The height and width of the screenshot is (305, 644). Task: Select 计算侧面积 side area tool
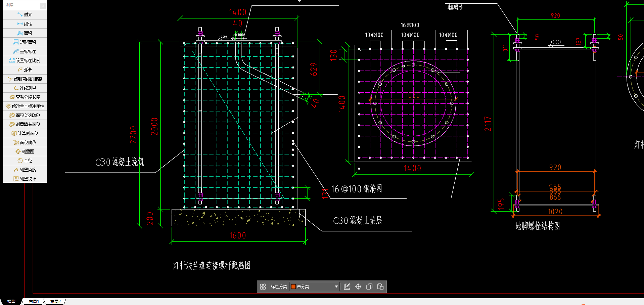pos(25,133)
